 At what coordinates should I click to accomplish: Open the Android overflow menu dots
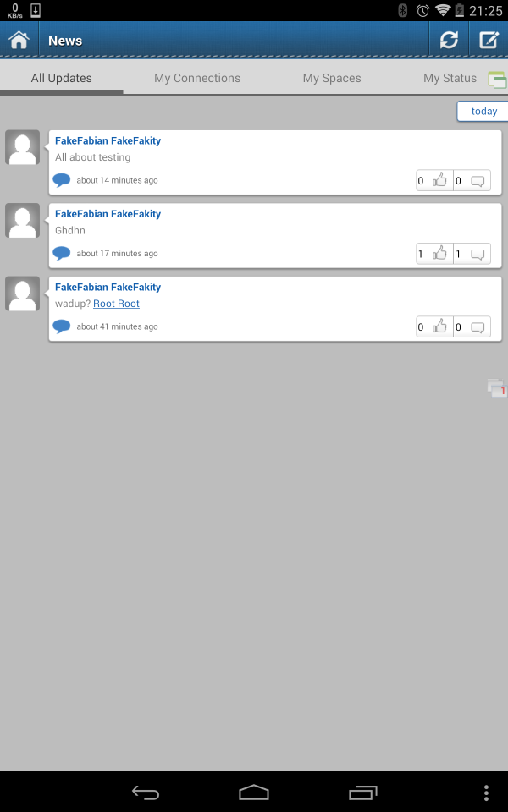tap(486, 793)
